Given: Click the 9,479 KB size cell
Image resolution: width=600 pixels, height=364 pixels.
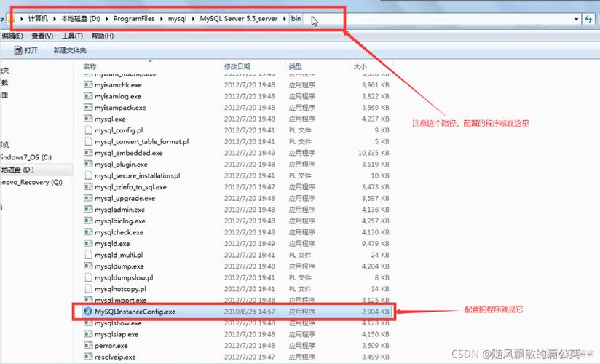Looking at the screenshot, I should (x=376, y=243).
